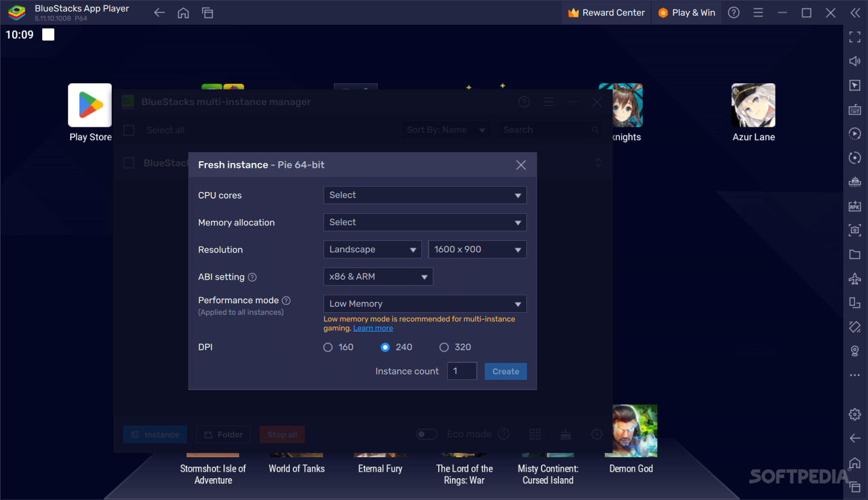Open the BlueStacks hamburger menu
The image size is (868, 500).
coord(758,13)
